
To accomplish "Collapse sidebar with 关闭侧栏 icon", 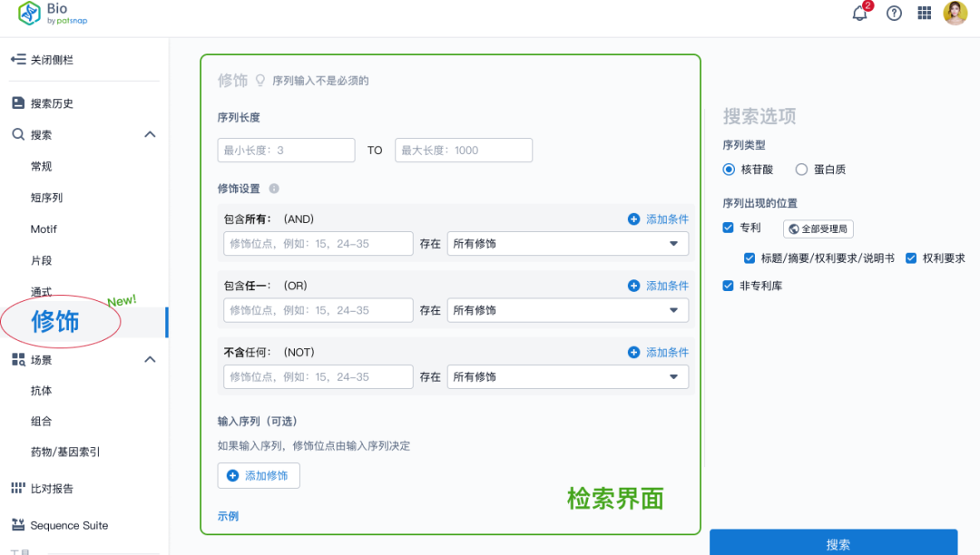I will [18, 59].
